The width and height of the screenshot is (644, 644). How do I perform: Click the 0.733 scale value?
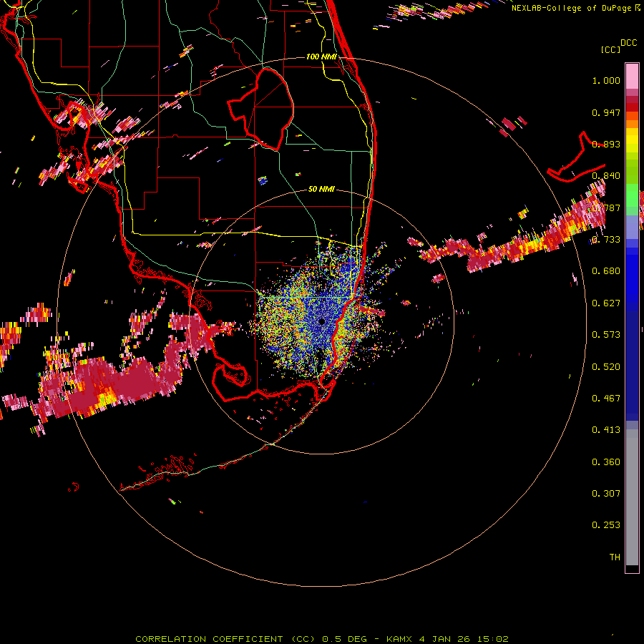[x=606, y=240]
